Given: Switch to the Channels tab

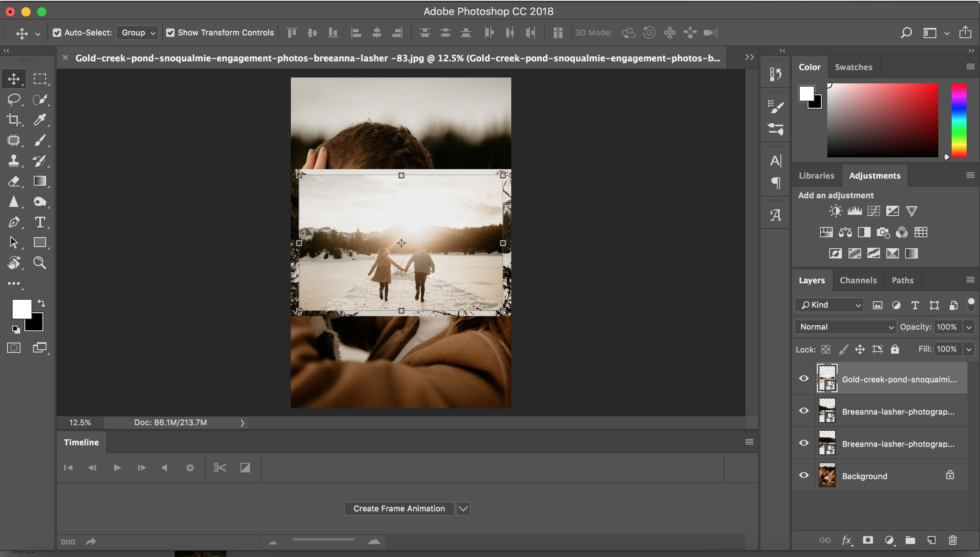Looking at the screenshot, I should 858,280.
